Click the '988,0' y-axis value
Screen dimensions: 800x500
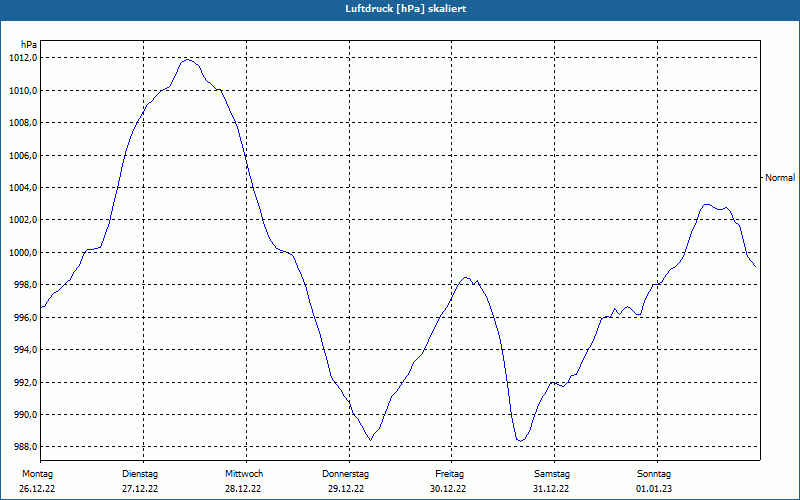tap(25, 447)
